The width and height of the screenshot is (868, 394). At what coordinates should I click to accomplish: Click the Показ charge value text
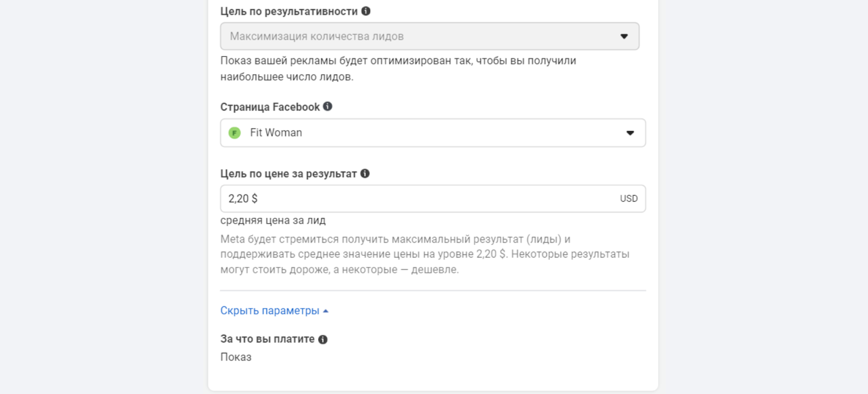pyautogui.click(x=236, y=357)
